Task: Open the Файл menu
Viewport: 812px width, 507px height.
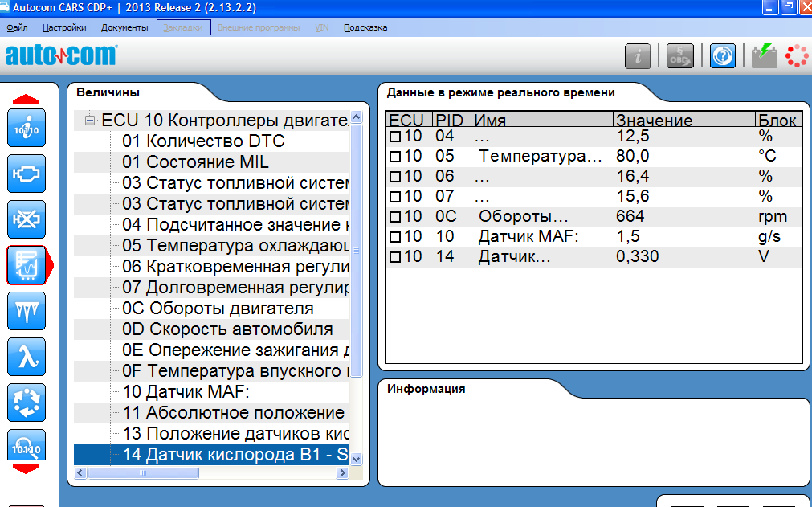Action: 17,27
